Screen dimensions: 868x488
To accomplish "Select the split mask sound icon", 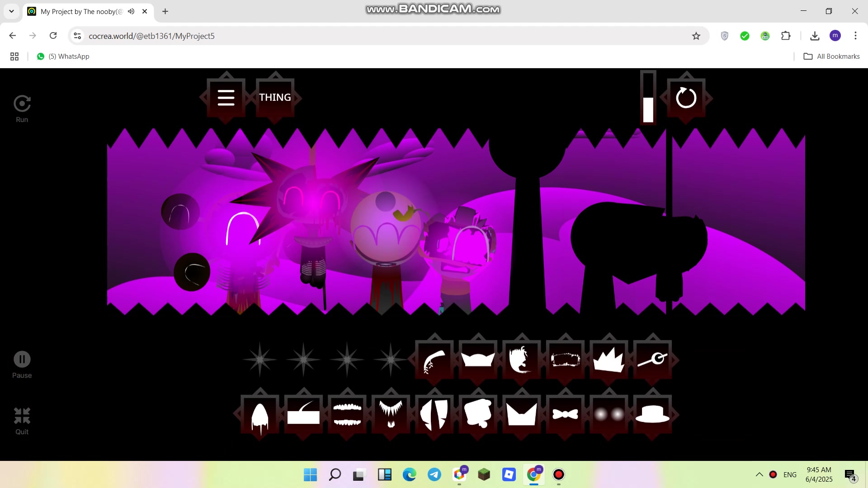I will point(434,414).
